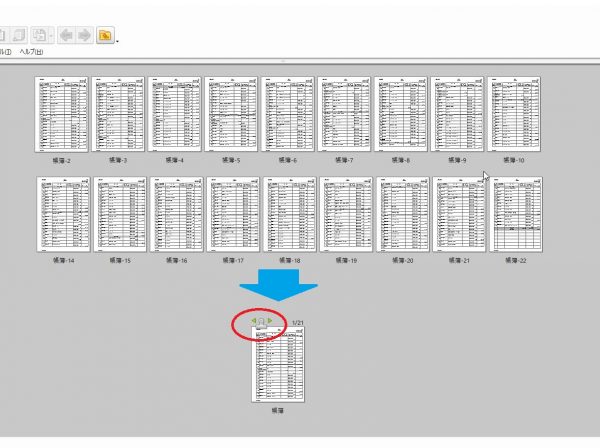Select the 帳簿-14 thumbnail

[x=62, y=214]
